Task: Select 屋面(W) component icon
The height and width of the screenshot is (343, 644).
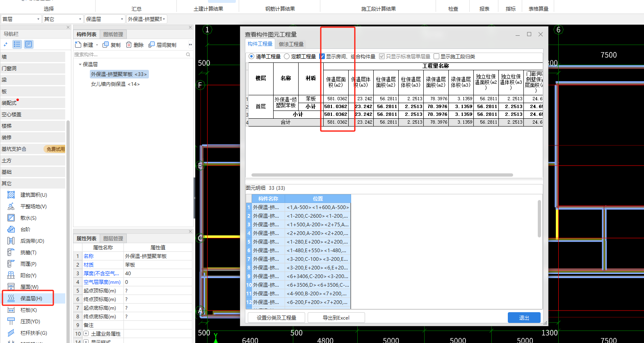Action: [11, 287]
